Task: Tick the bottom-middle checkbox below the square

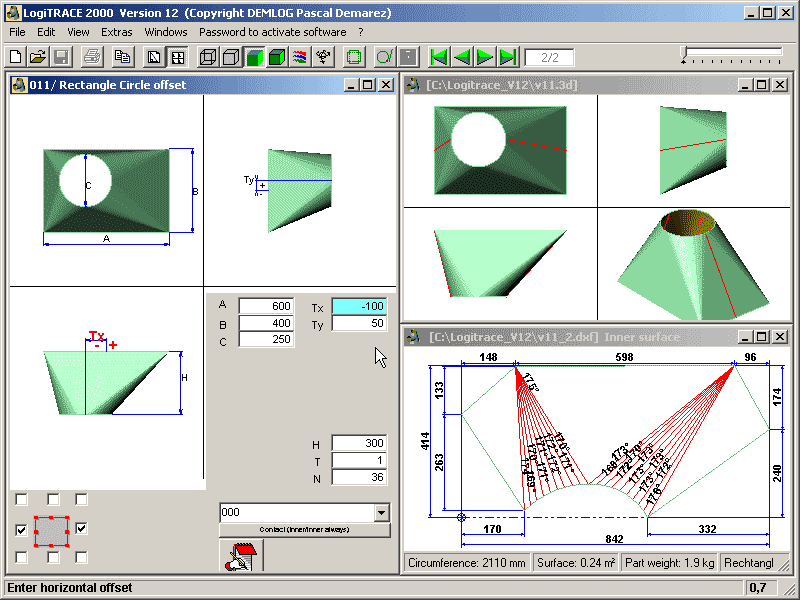Action: (x=53, y=557)
